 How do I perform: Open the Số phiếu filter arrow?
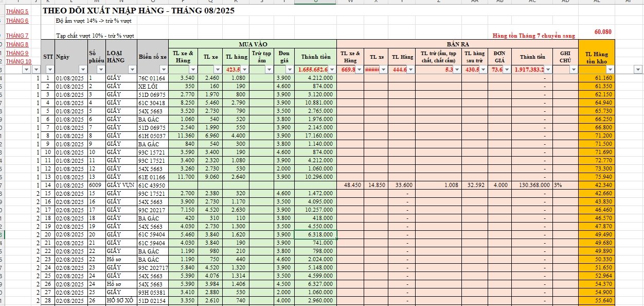101,69
